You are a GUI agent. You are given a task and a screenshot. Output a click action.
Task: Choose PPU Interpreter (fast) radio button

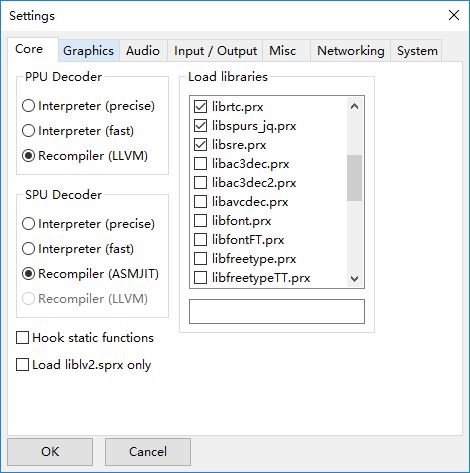78,131
